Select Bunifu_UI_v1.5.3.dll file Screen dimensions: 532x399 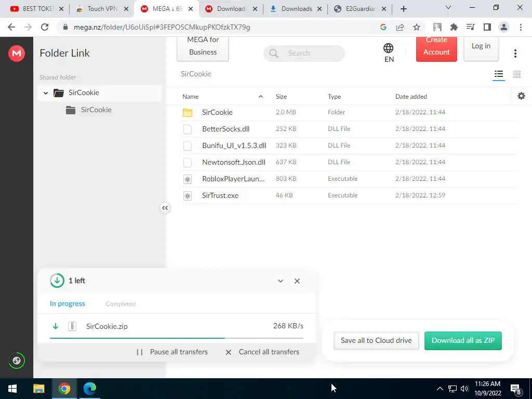348,145
